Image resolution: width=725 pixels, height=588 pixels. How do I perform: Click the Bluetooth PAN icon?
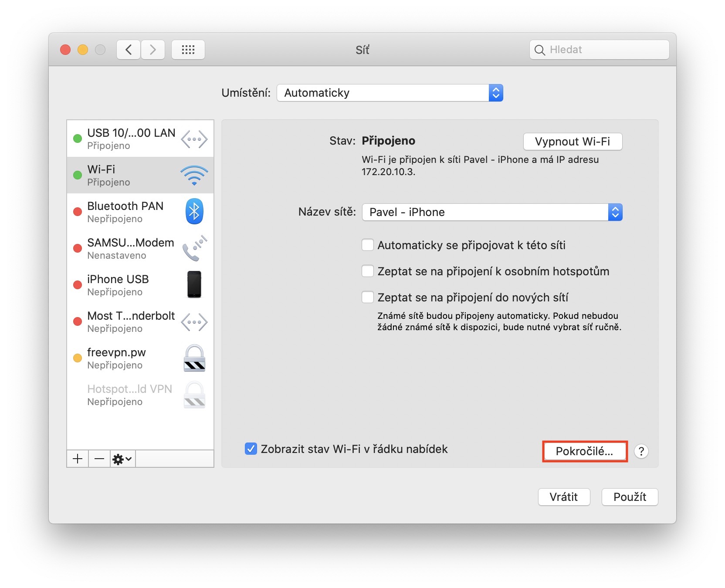click(x=194, y=211)
